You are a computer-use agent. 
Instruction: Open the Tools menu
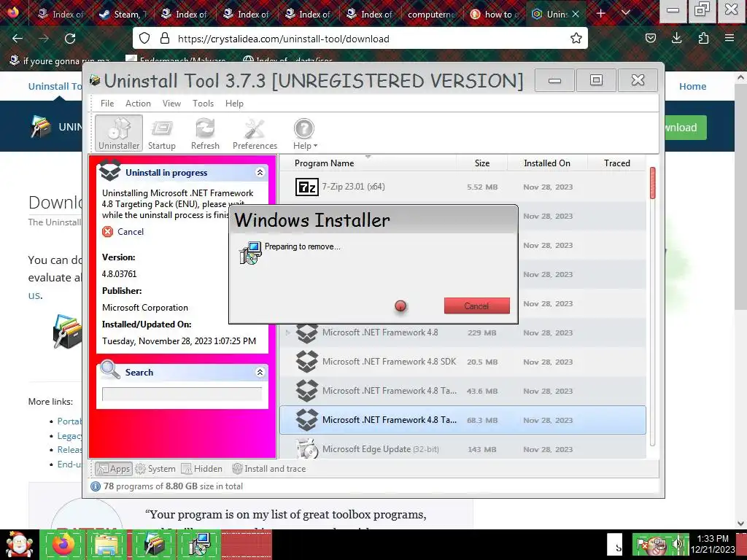[x=203, y=104]
